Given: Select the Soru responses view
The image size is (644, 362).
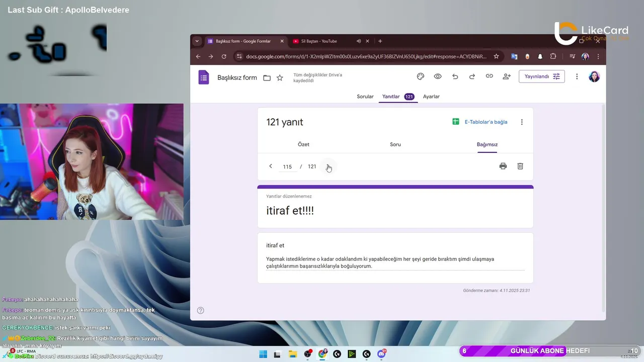Looking at the screenshot, I should point(395,144).
